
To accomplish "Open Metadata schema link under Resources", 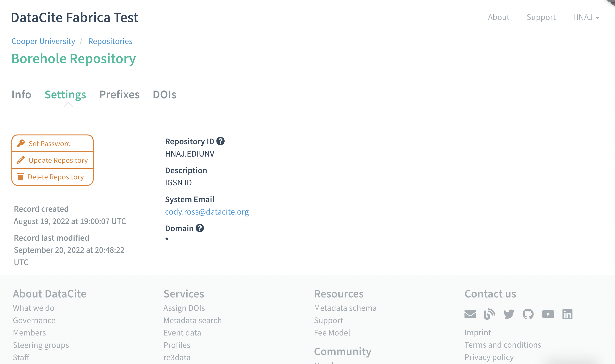I will [345, 308].
